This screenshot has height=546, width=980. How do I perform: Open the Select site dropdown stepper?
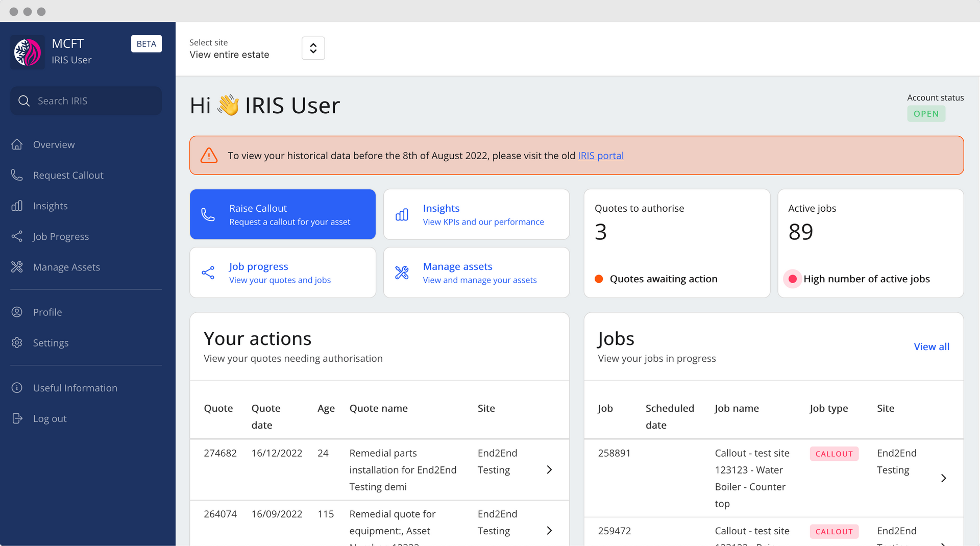[313, 48]
